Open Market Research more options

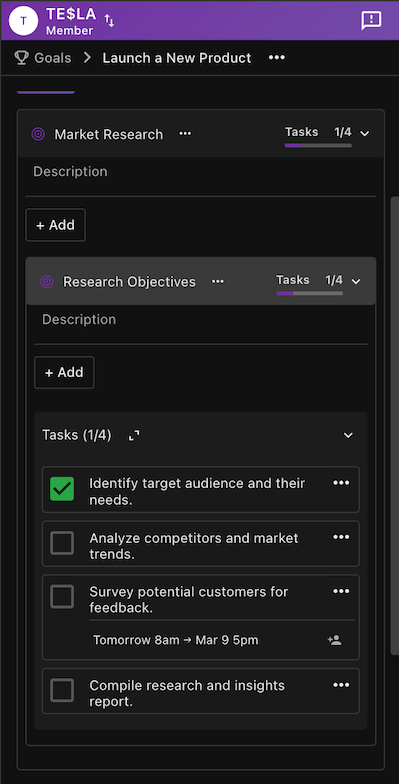click(x=185, y=134)
